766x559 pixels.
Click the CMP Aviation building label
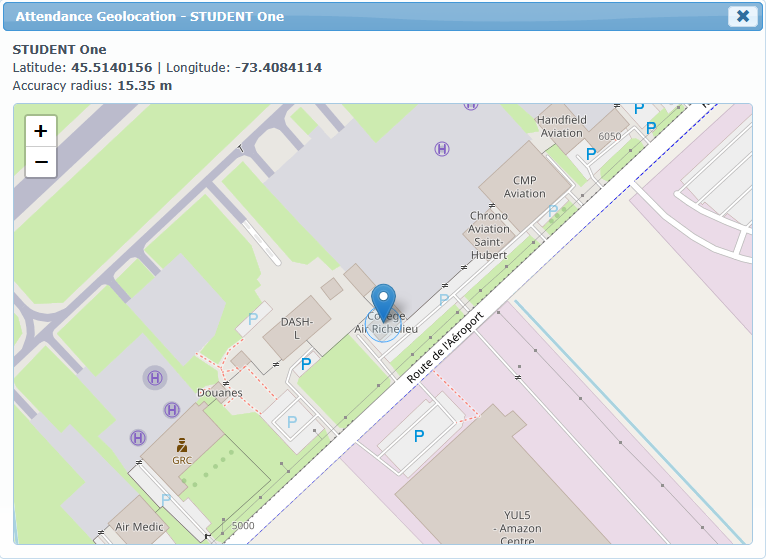[x=524, y=187]
